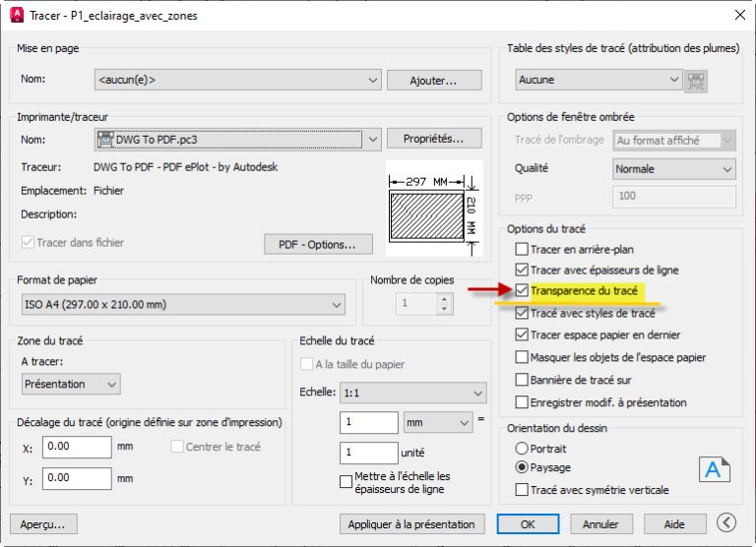Click the Y offset input field
756x547 pixels.
77,478
